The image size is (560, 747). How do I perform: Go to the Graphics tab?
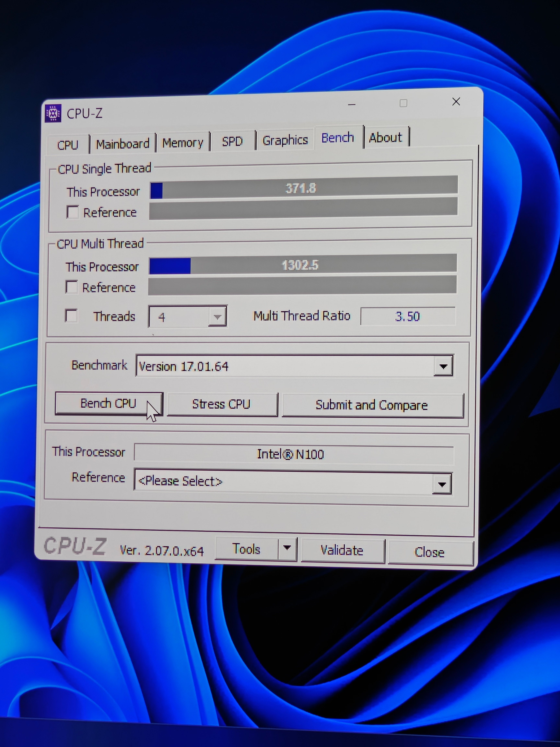pyautogui.click(x=285, y=140)
